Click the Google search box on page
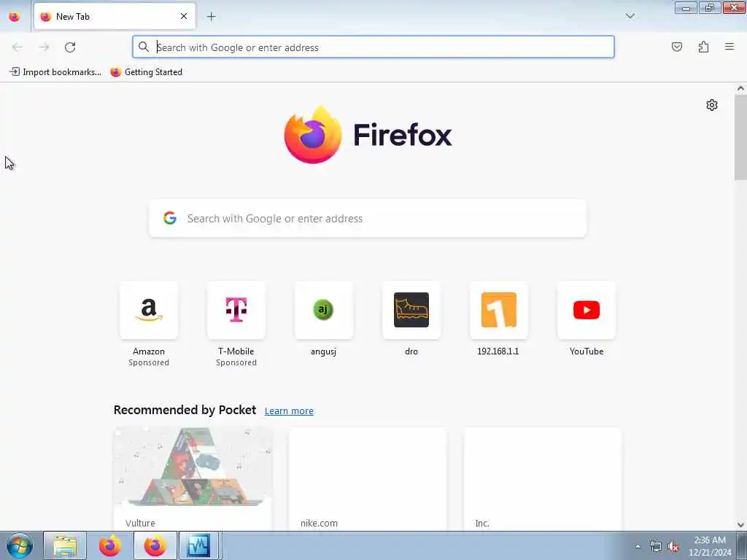747x560 pixels. [368, 219]
